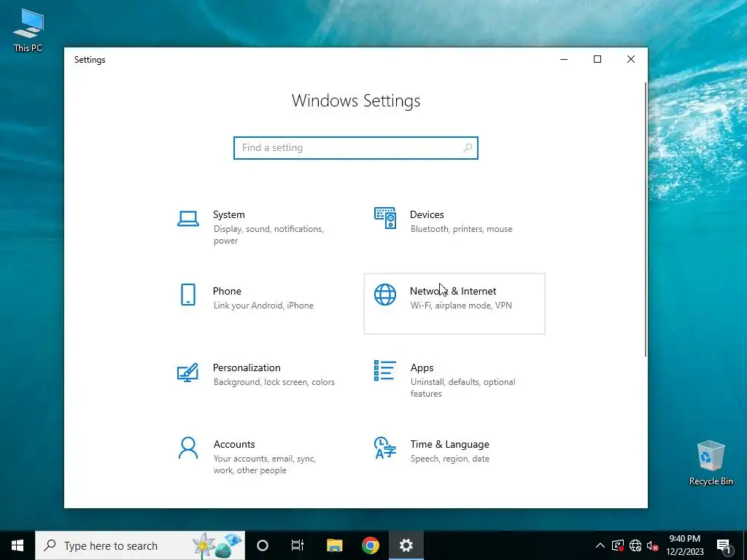Viewport: 747px width, 560px height.
Task: Click the Type here to search taskbar box
Action: click(x=140, y=545)
